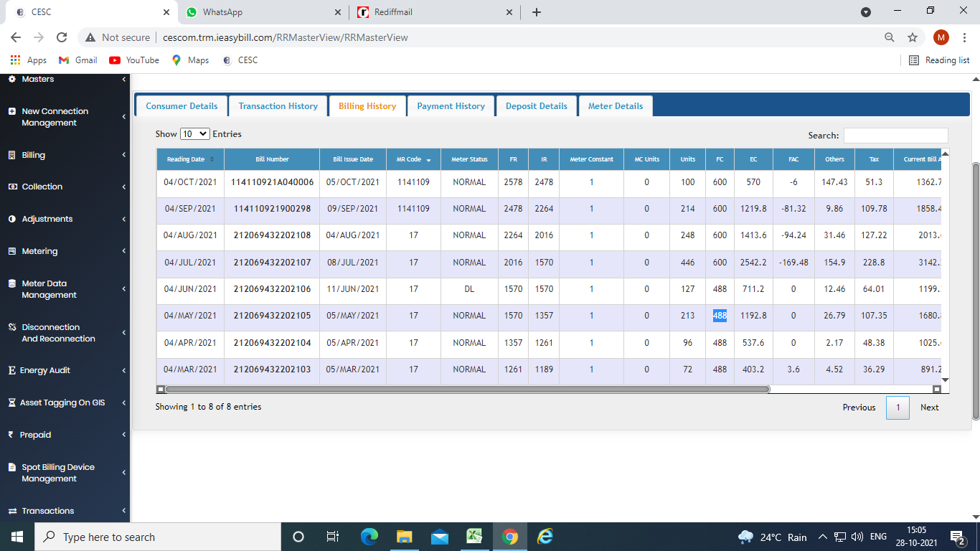The width and height of the screenshot is (980, 551).
Task: Expand the Adjustments sidebar chevron
Action: click(x=123, y=219)
